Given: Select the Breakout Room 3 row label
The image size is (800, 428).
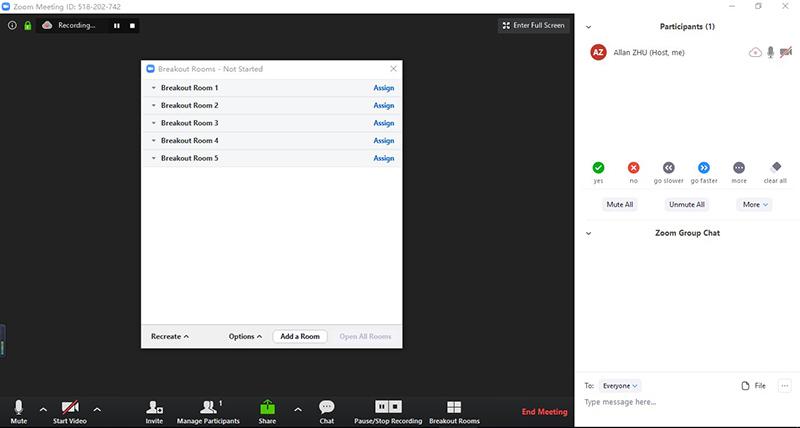Looking at the screenshot, I should (x=189, y=123).
